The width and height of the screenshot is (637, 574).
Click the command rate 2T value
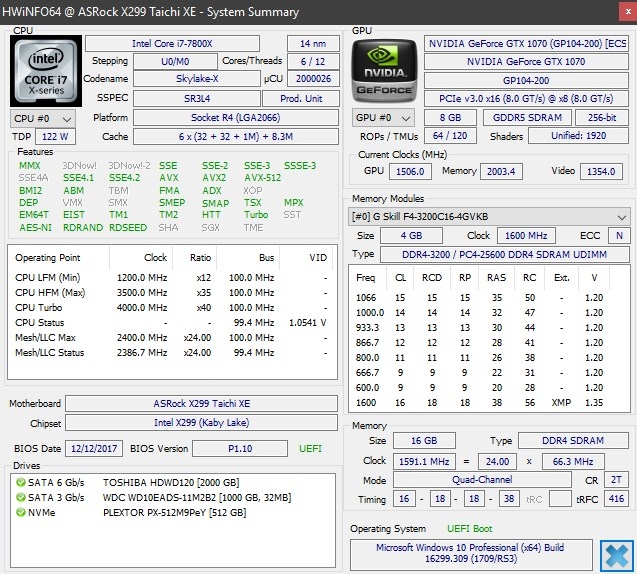pyautogui.click(x=616, y=480)
